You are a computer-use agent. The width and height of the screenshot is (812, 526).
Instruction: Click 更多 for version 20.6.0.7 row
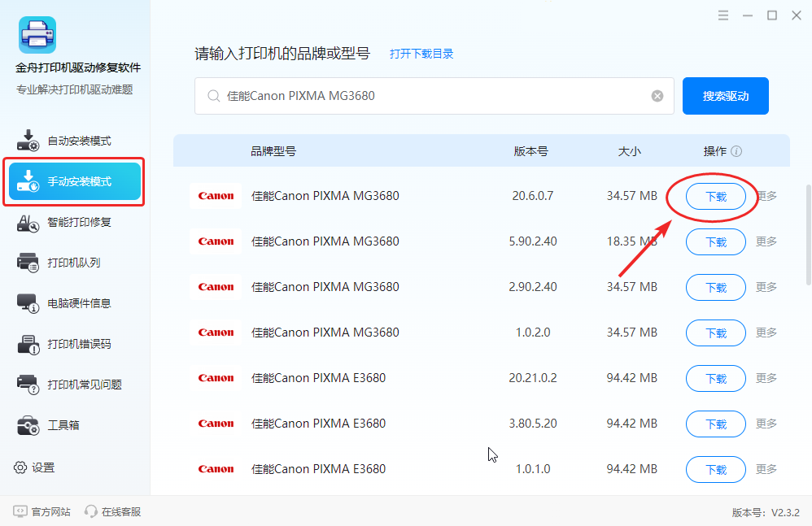pyautogui.click(x=766, y=196)
